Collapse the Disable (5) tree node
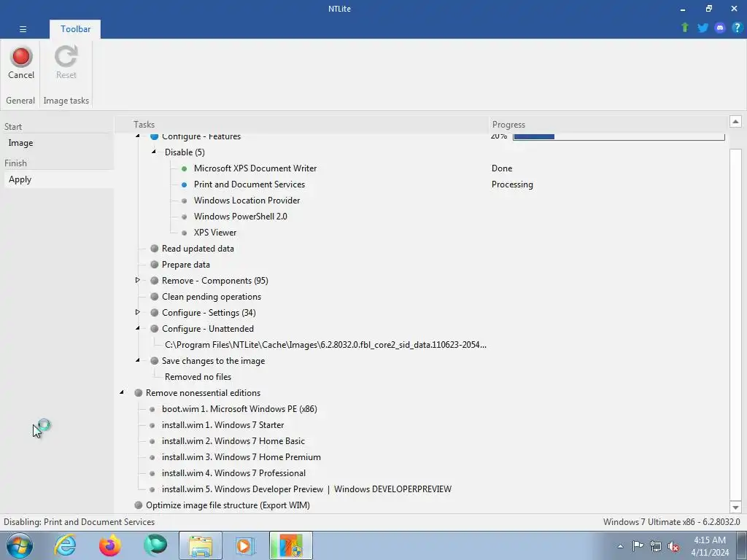747x560 pixels. pyautogui.click(x=154, y=152)
